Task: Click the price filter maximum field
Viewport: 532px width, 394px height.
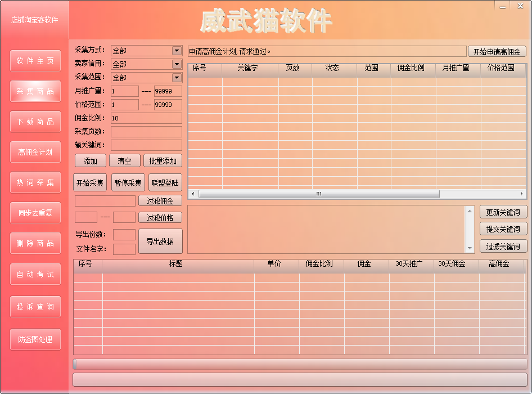Action: tap(124, 217)
